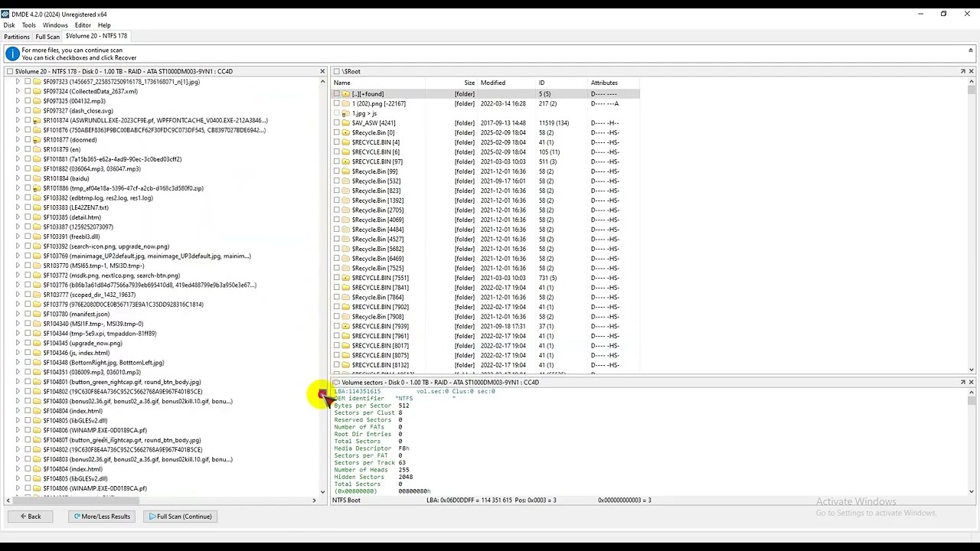
Task: Tick the $Volume 20 header checkbox
Action: click(9, 71)
